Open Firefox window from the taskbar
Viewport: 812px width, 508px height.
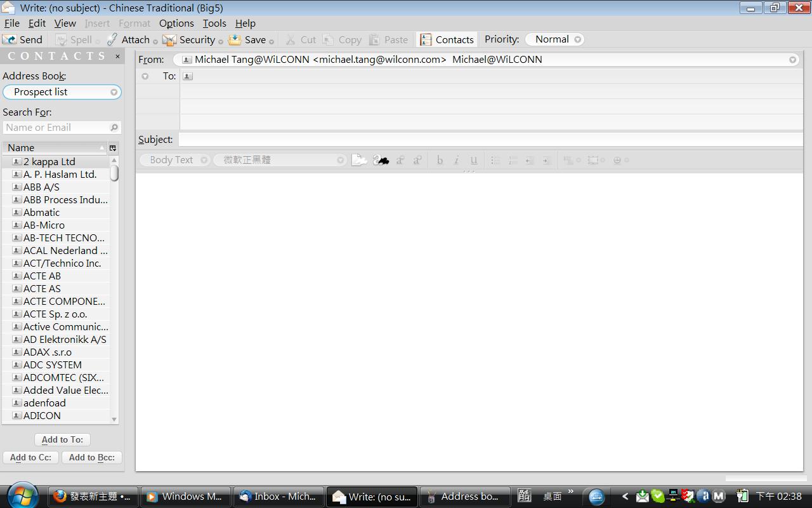93,497
